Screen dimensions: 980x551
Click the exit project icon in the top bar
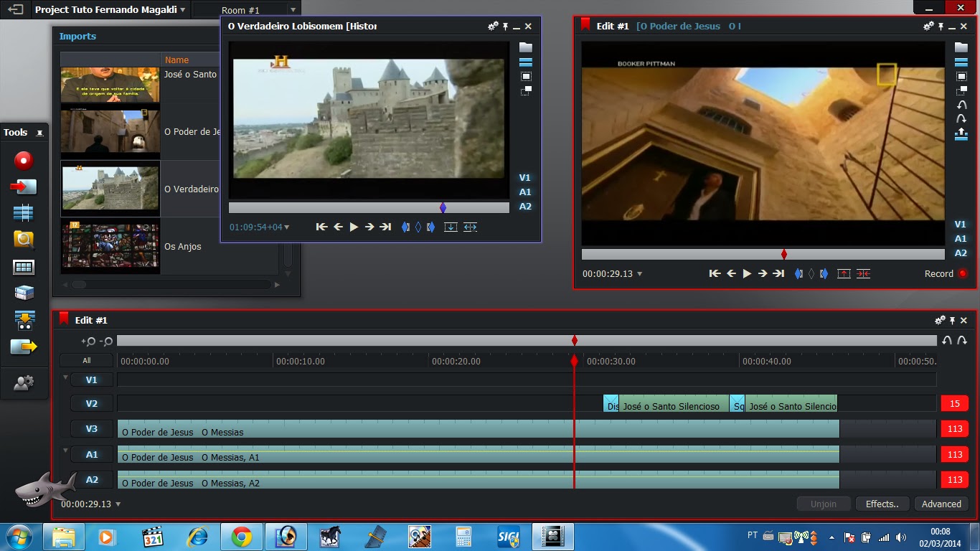[15, 9]
